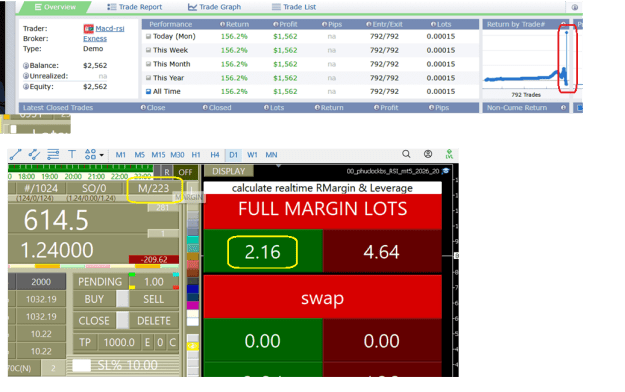Click the Entr/Exit column info icon
The height and width of the screenshot is (392, 625).
(x=369, y=24)
